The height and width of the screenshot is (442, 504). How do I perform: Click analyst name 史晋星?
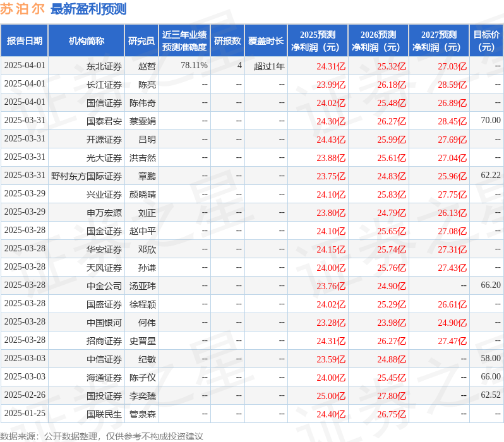[x=142, y=342]
